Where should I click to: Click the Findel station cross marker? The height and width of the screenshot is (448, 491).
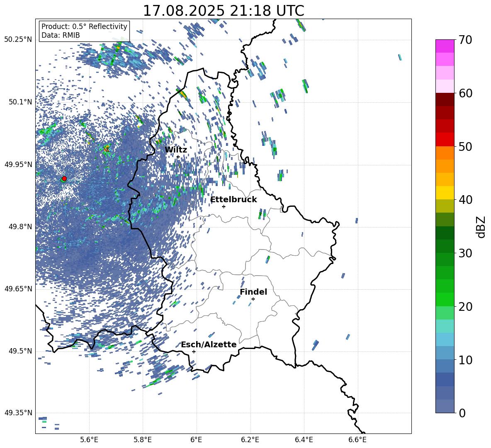[x=253, y=299]
